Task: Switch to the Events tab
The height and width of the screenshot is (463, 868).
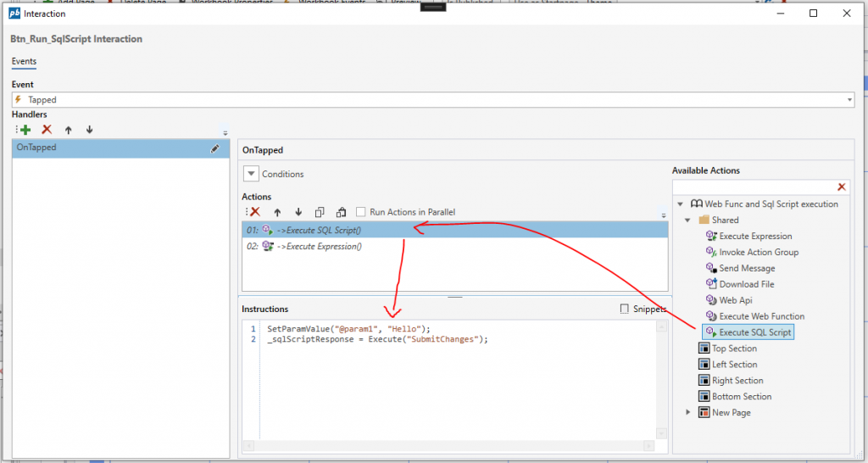Action: pos(24,61)
